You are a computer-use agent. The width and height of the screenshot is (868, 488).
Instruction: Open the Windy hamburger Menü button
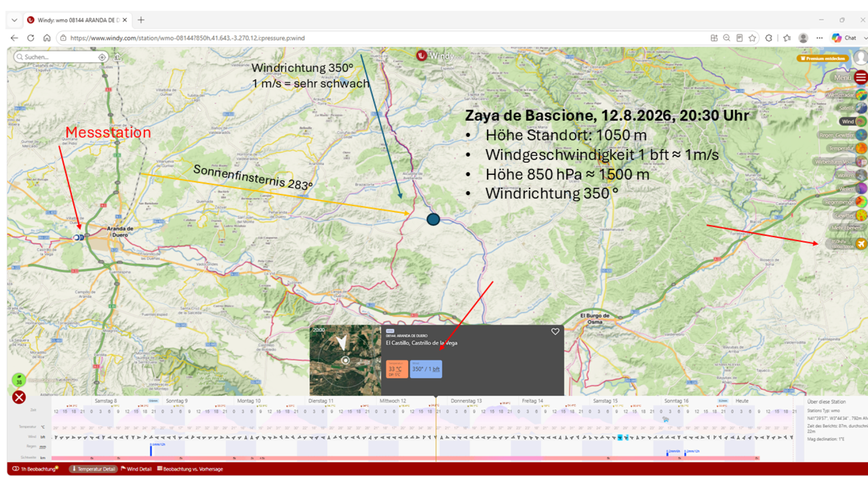(861, 77)
